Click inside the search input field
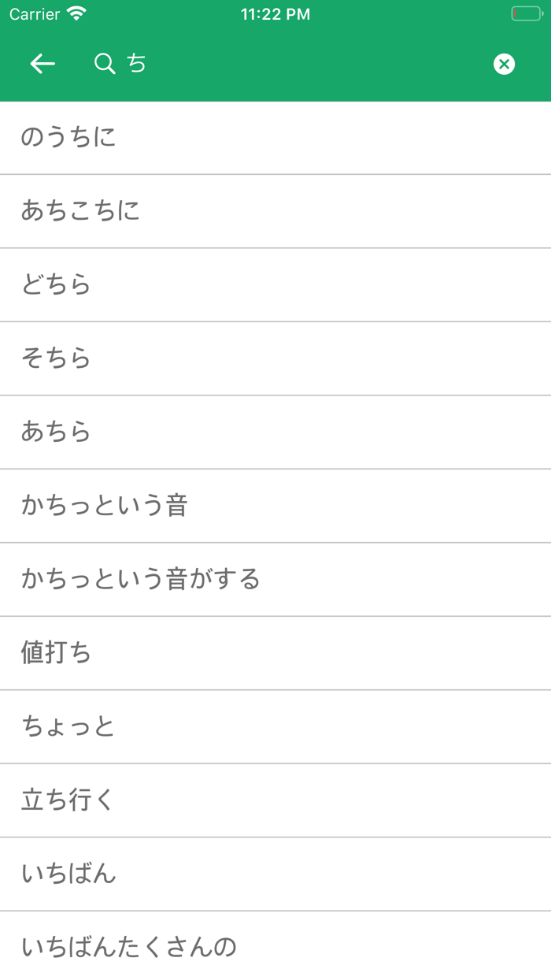551x980 pixels. (x=236, y=64)
